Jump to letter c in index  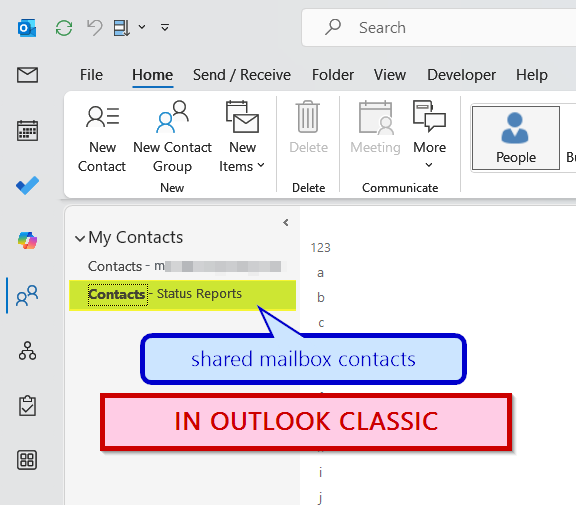321,323
